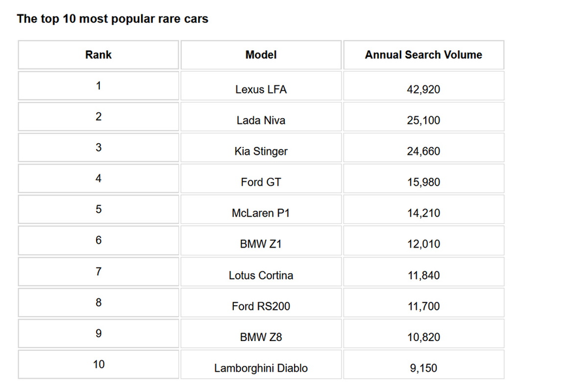The width and height of the screenshot is (588, 392).
Task: Select the BMW Z1 cell
Action: (261, 244)
